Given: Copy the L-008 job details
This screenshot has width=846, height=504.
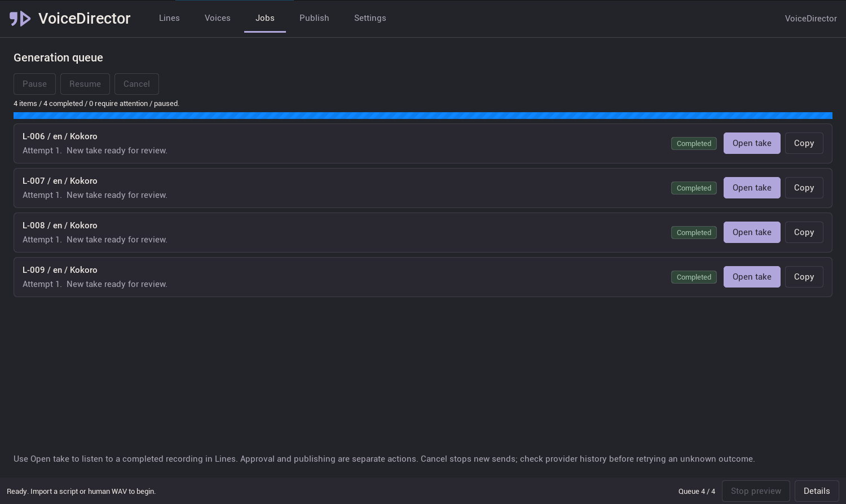Looking at the screenshot, I should click(x=804, y=232).
